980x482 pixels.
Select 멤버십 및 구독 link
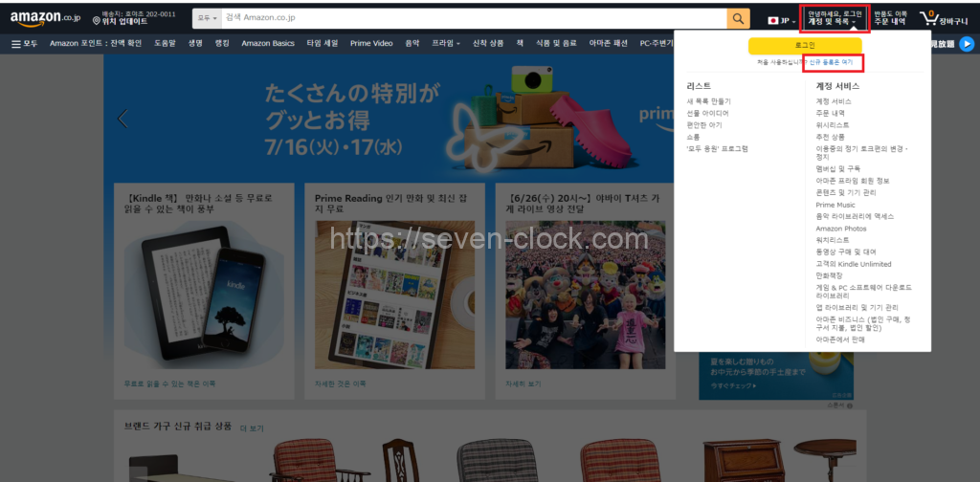point(837,168)
